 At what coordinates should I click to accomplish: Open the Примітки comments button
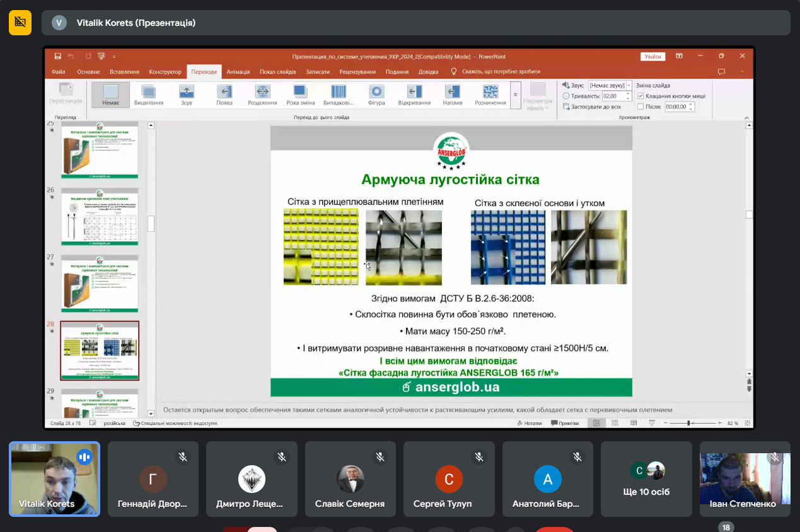click(565, 423)
